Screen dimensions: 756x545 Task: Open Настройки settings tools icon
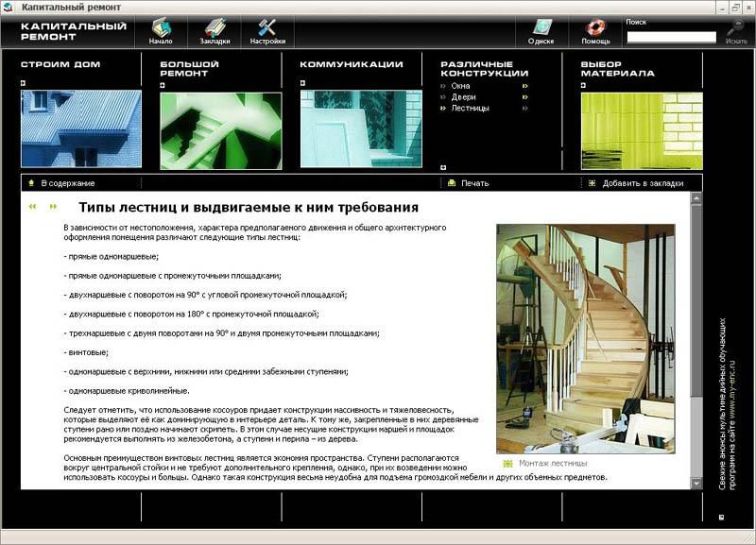point(267,27)
